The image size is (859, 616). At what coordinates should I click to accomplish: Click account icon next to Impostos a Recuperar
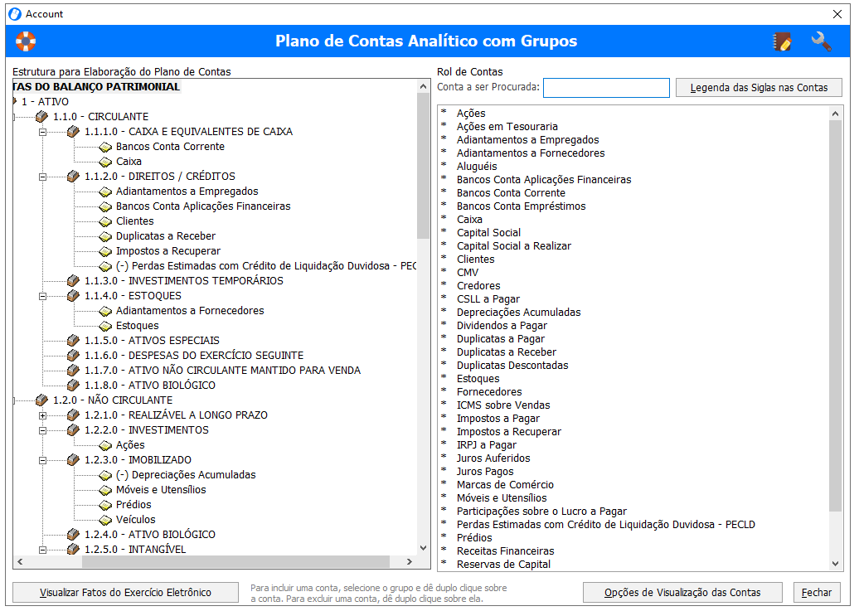(105, 251)
